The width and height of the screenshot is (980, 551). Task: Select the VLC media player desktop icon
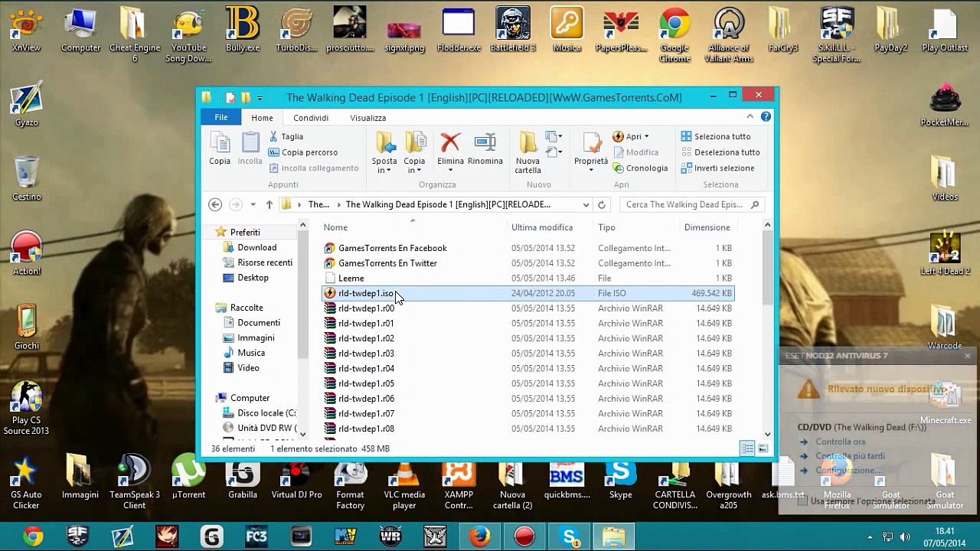coord(404,485)
